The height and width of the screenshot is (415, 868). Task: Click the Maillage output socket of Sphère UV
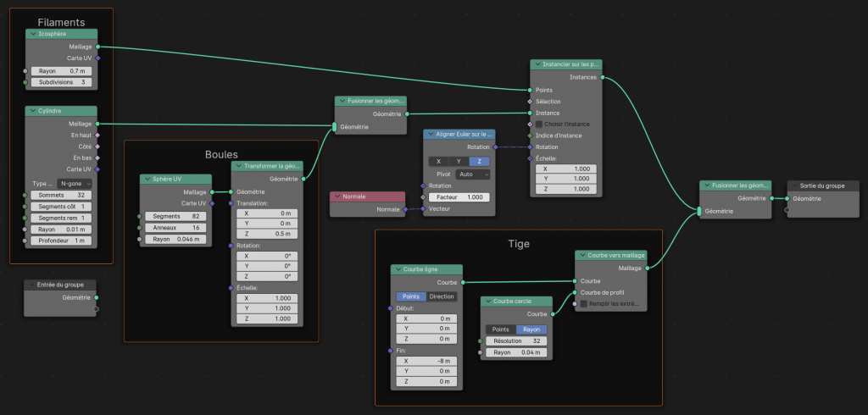point(210,191)
